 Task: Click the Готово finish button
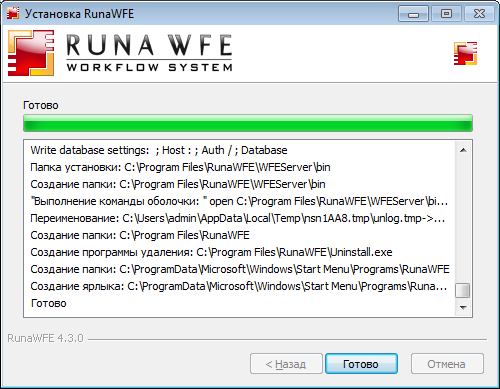pyautogui.click(x=361, y=364)
